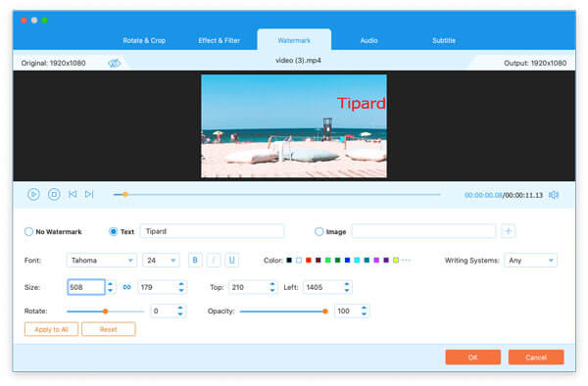Open the Subtitle tab
The width and height of the screenshot is (588, 386).
444,40
